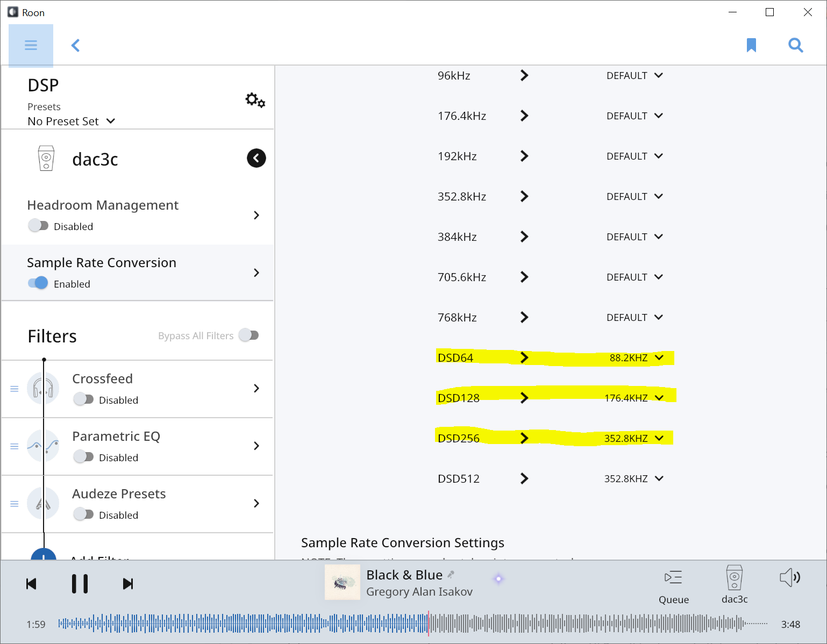
Task: Click the Add Filter plus button
Action: click(44, 554)
